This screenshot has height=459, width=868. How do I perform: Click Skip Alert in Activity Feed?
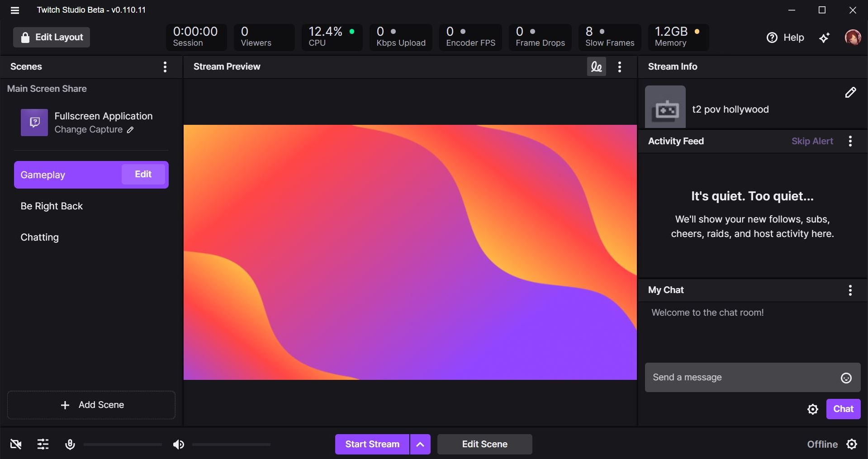point(812,141)
